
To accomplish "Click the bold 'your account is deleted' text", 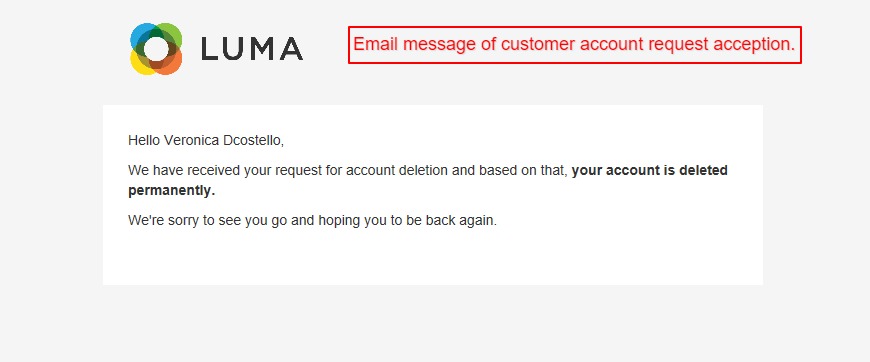I will pos(649,170).
